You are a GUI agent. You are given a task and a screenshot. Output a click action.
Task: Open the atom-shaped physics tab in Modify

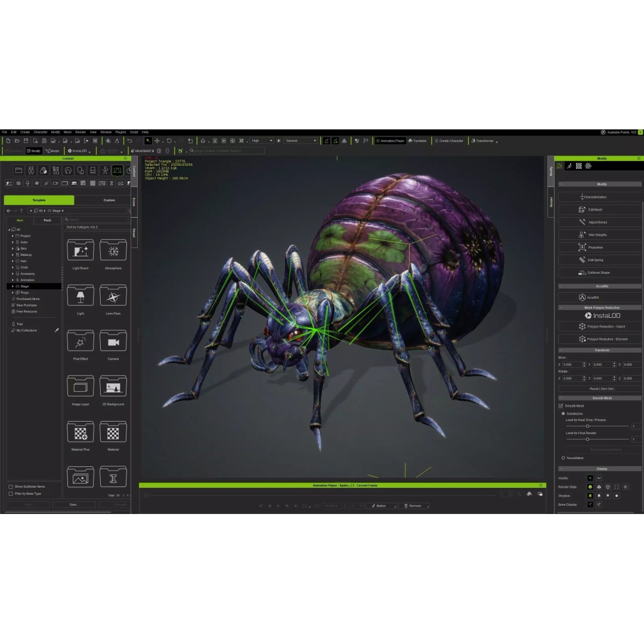589,166
